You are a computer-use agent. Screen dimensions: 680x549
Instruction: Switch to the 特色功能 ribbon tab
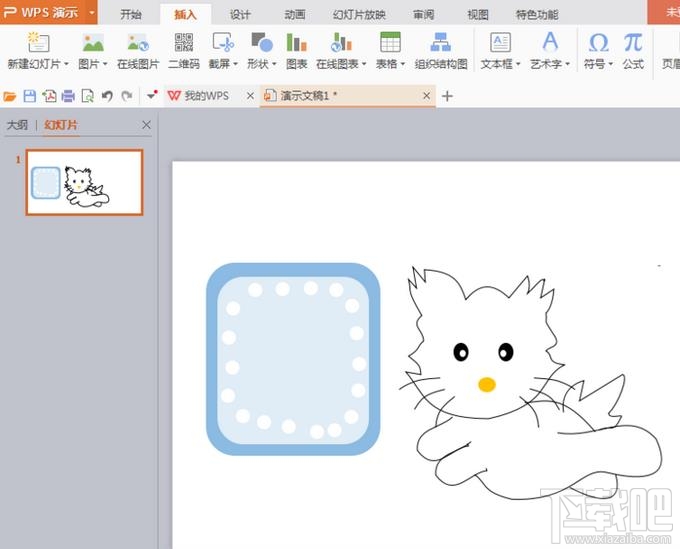coord(537,15)
